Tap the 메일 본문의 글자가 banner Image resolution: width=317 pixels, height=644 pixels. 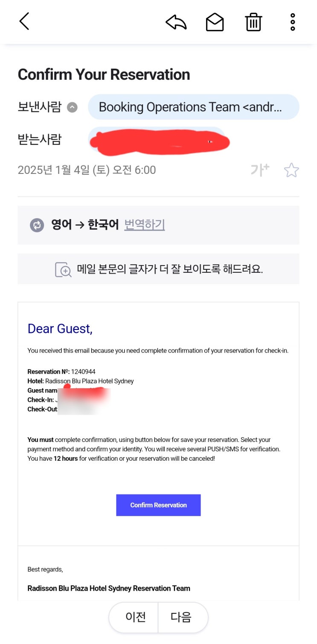[169, 269]
